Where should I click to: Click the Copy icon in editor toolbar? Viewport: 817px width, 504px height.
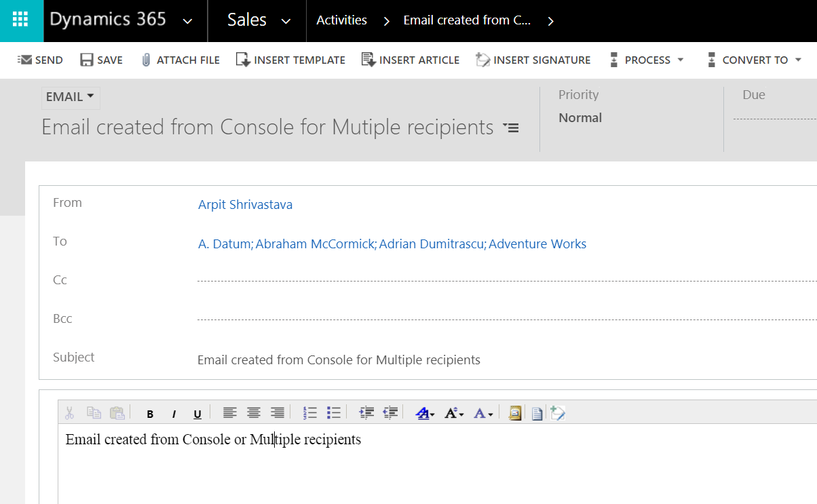[94, 412]
